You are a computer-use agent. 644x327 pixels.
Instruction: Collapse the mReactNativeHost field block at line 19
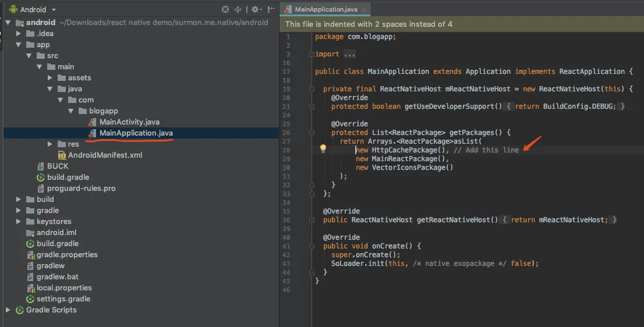point(312,89)
